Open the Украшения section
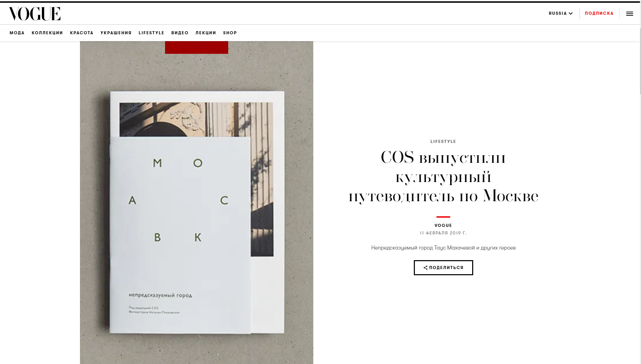The width and height of the screenshot is (641, 364). [x=116, y=33]
